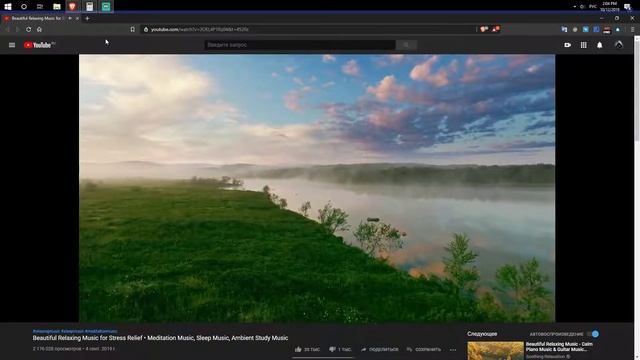The width and height of the screenshot is (640, 360).
Task: Reload the page with the refresh icon
Action: pos(29,29)
